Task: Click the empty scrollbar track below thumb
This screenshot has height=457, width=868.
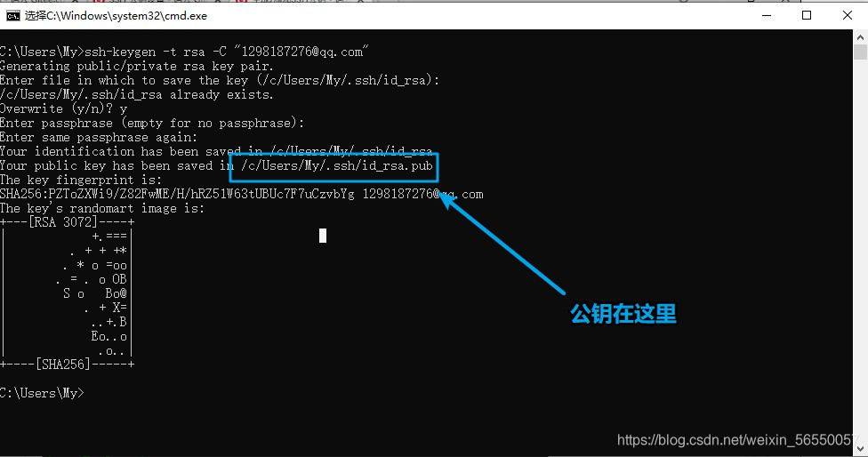Action: pos(860,249)
